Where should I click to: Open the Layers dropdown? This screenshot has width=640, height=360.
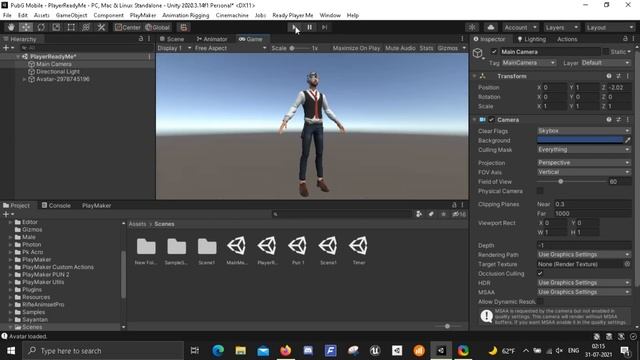pyautogui.click(x=561, y=27)
